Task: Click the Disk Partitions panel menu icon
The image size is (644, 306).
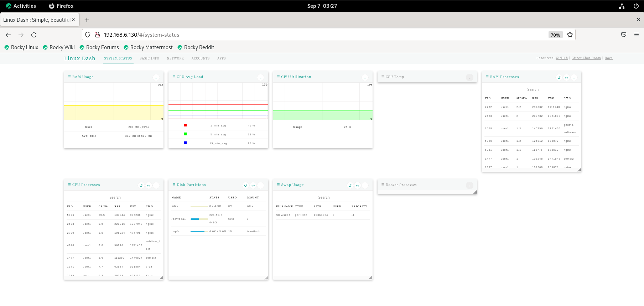Action: [173, 185]
